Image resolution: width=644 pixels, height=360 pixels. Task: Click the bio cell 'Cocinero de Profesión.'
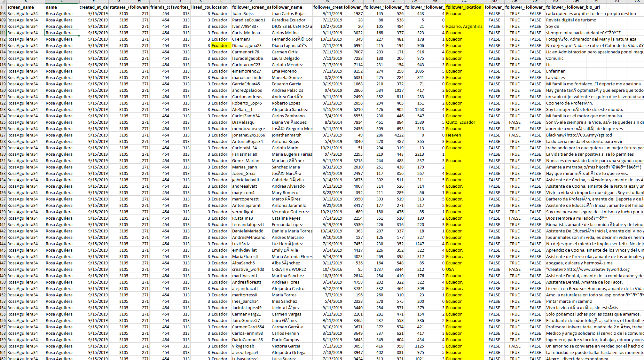569,103
